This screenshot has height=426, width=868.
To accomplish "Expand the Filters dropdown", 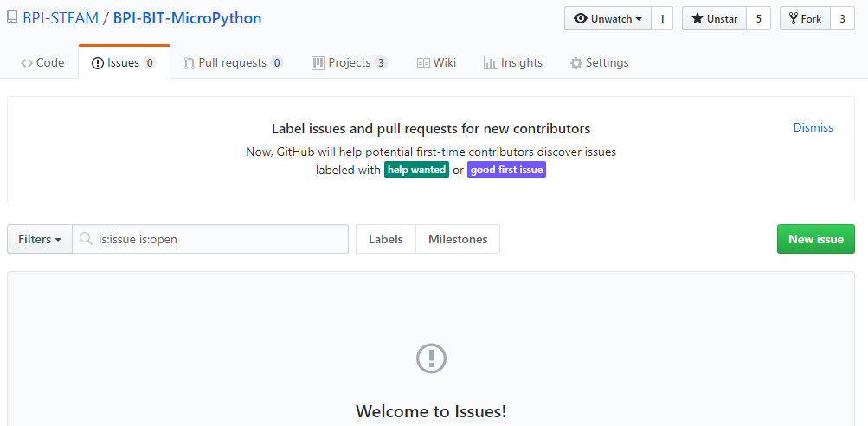I will [39, 240].
